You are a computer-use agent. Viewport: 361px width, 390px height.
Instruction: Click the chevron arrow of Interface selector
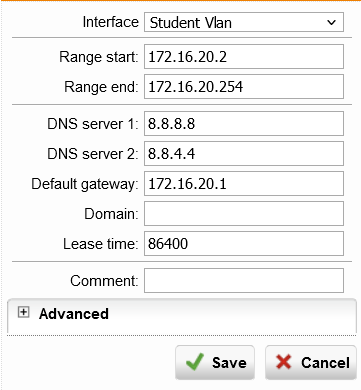tap(331, 23)
